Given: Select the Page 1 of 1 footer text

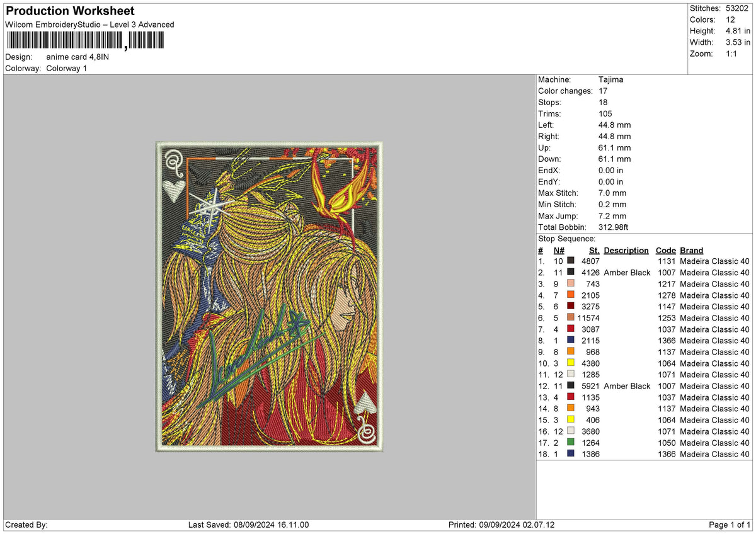Looking at the screenshot, I should (730, 525).
